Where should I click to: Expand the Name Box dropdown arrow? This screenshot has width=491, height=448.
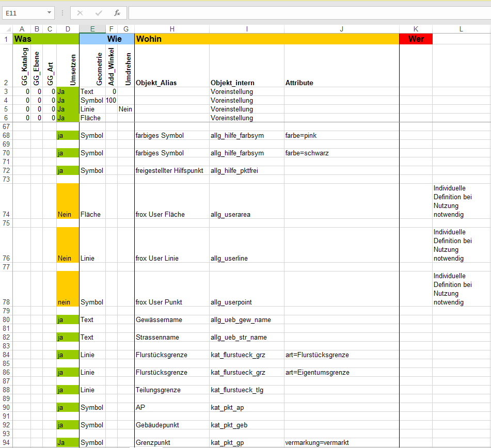click(49, 13)
